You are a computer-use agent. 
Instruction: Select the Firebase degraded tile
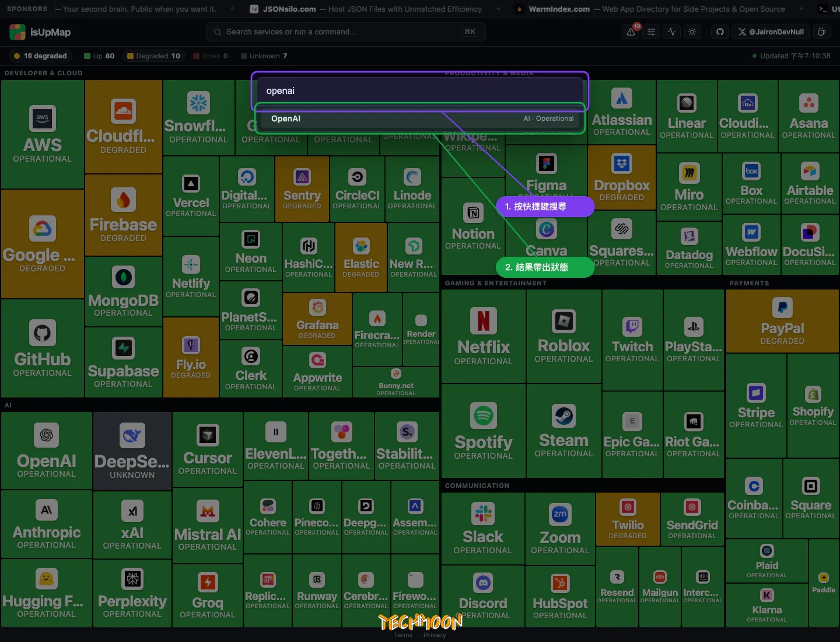tap(124, 215)
